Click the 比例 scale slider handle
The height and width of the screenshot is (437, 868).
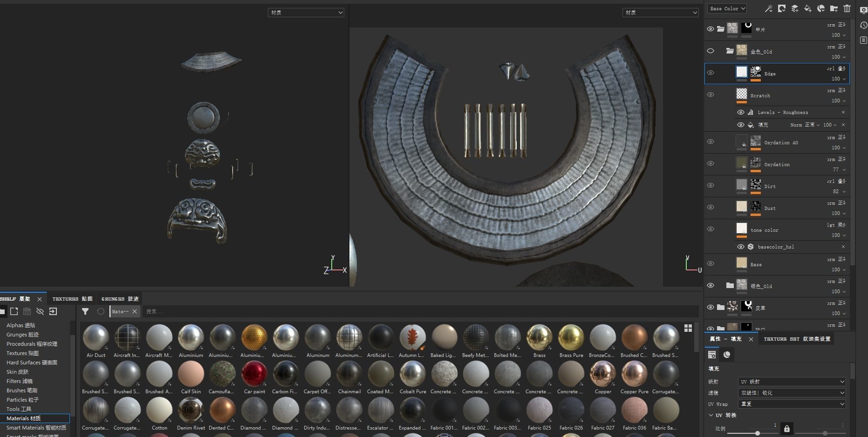tap(758, 433)
